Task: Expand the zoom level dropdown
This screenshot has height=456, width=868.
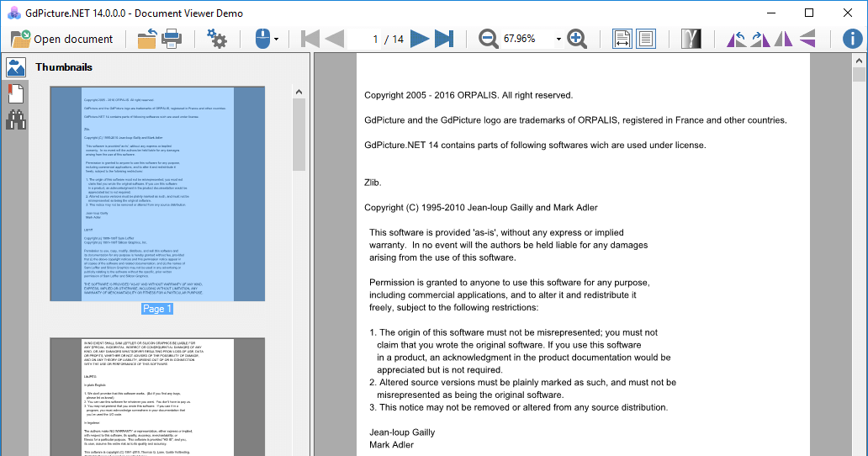Action: [558, 39]
